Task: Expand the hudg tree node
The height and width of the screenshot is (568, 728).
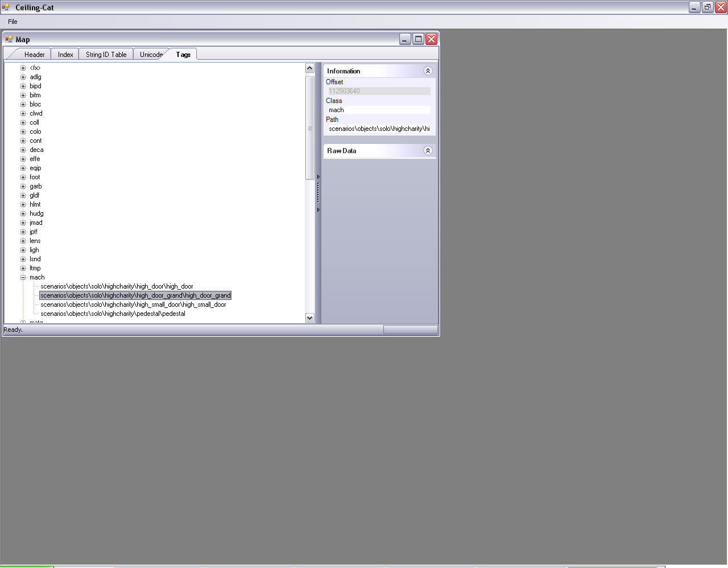Action: (x=23, y=214)
